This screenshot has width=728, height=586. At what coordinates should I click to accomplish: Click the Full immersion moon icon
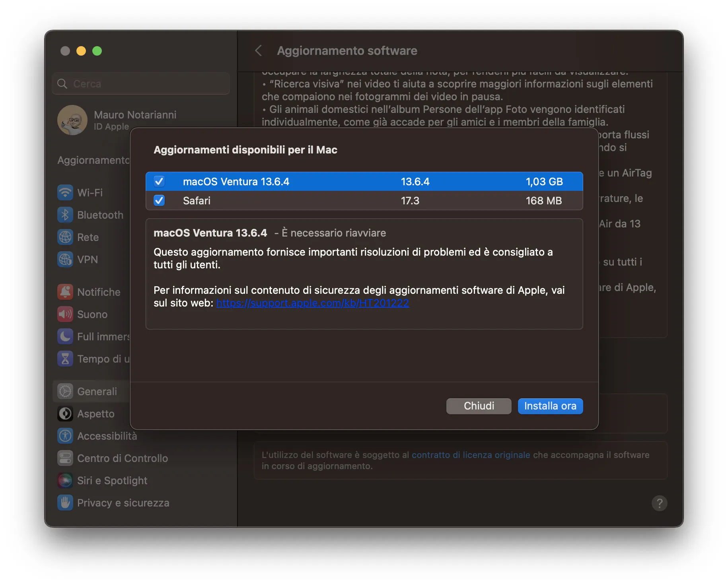tap(65, 337)
